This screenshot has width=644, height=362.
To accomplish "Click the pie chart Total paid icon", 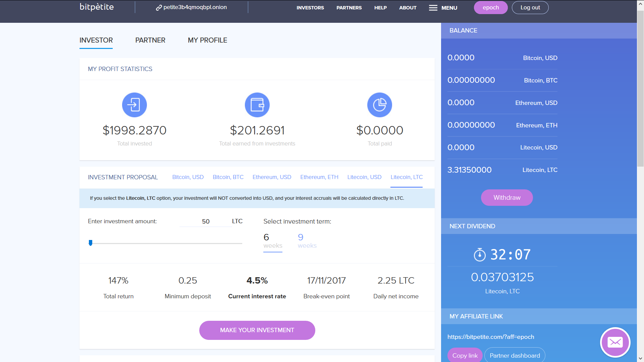I will tap(380, 105).
